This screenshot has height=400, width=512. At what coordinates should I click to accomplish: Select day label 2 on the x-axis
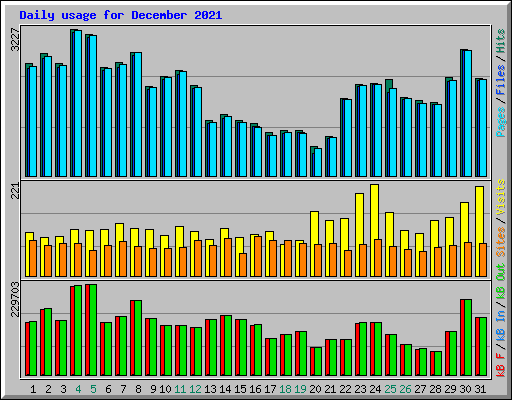click(x=48, y=389)
